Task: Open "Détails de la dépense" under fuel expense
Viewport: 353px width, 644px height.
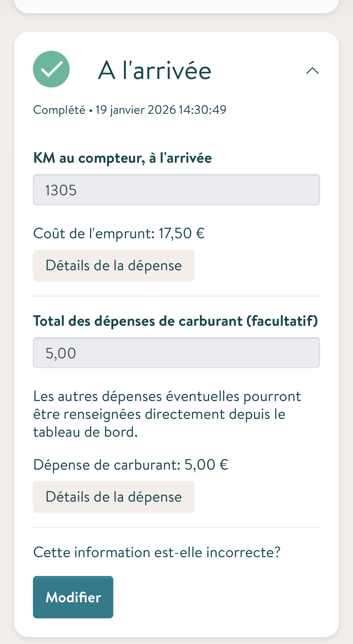Action: [114, 497]
